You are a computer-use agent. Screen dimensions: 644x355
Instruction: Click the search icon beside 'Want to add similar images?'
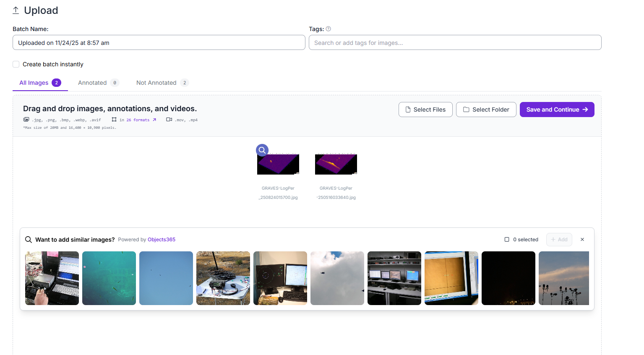[29, 240]
